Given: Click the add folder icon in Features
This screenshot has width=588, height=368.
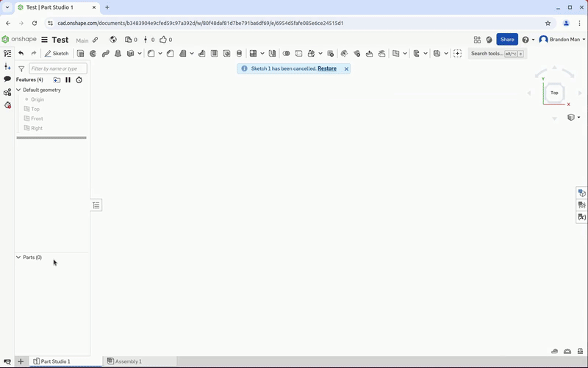Looking at the screenshot, I should 57,79.
